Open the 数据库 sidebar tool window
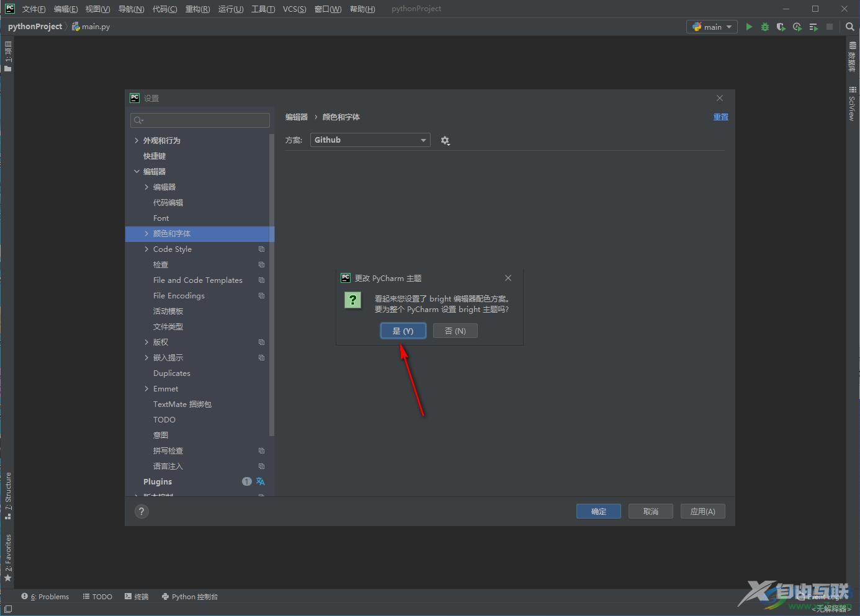Screen dimensions: 860x616 (853, 57)
